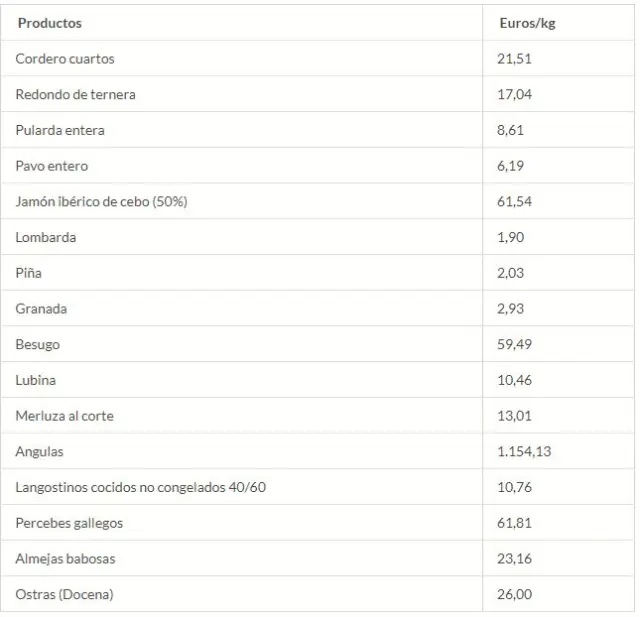Click the Angulas price value 1.154,13
The width and height of the screenshot is (640, 617).
(524, 452)
